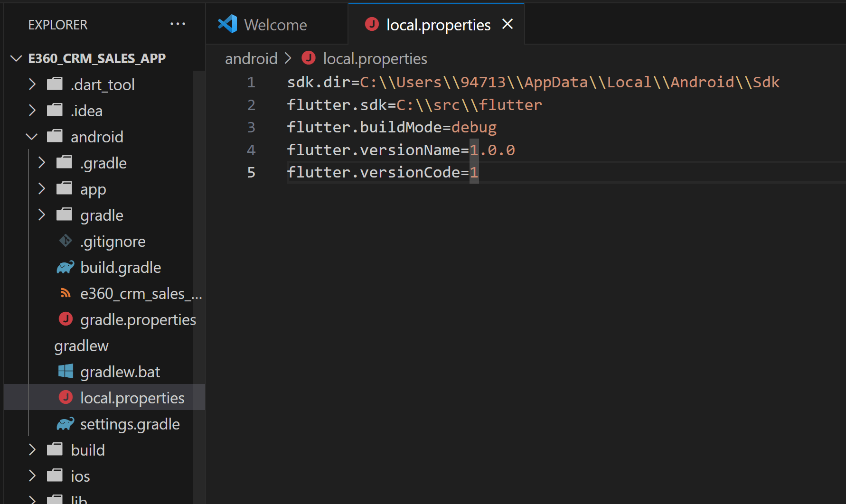
Task: Expand the .dart_tool folder
Action: (31, 84)
